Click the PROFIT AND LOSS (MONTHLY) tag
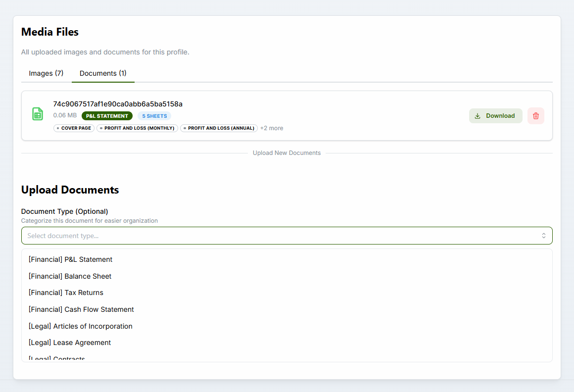 pyautogui.click(x=137, y=128)
